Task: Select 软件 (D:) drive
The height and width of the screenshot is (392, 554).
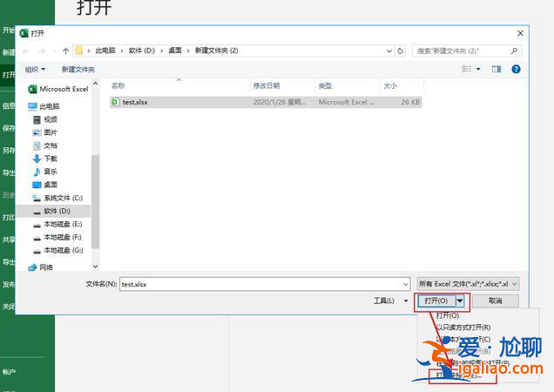Action: 52,211
